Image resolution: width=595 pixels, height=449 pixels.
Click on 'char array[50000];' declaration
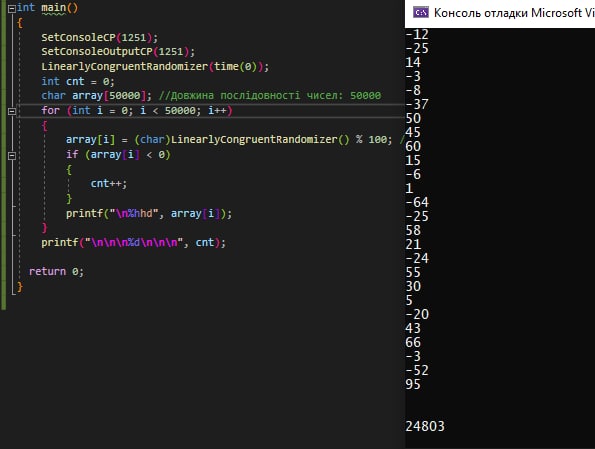coord(96,96)
